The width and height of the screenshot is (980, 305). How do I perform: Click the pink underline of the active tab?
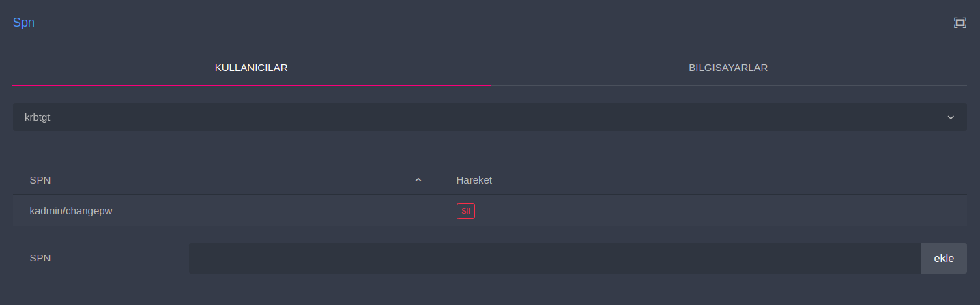[x=251, y=85]
